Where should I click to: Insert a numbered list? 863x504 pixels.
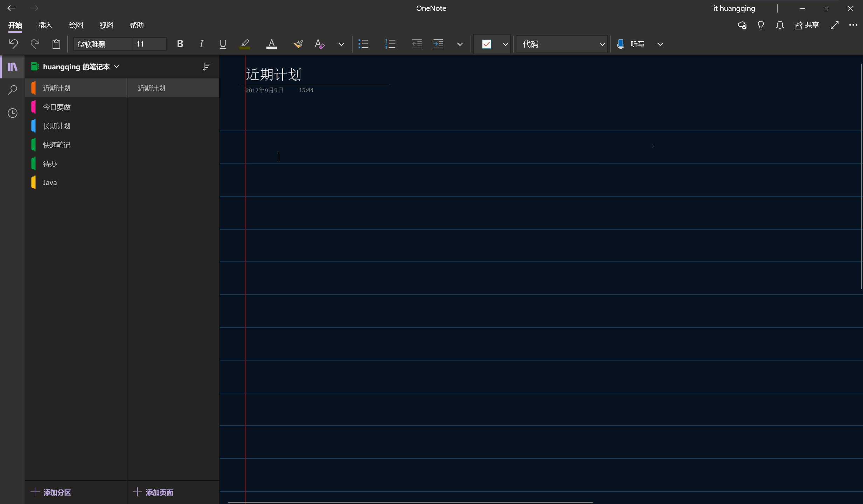click(x=390, y=44)
